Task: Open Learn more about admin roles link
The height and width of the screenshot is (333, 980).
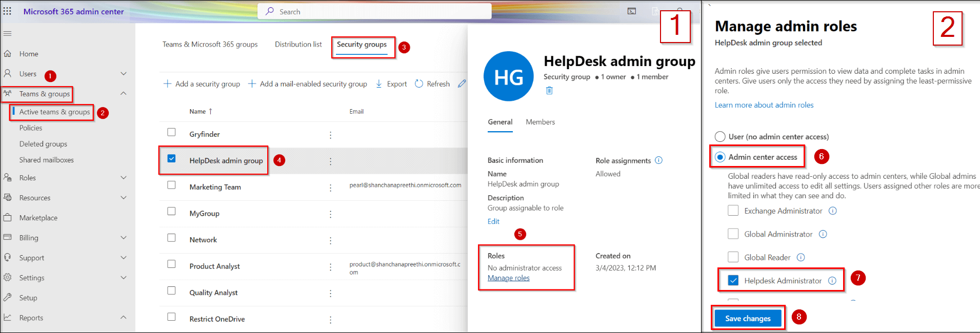Action: tap(764, 105)
